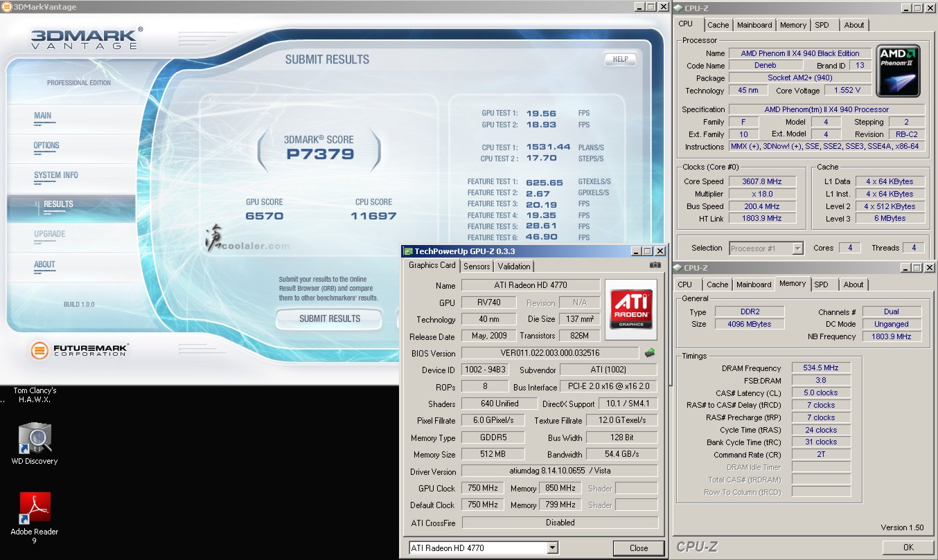938x560 pixels.
Task: Switch to the Validation tab in GPU-Z
Action: [x=514, y=267]
